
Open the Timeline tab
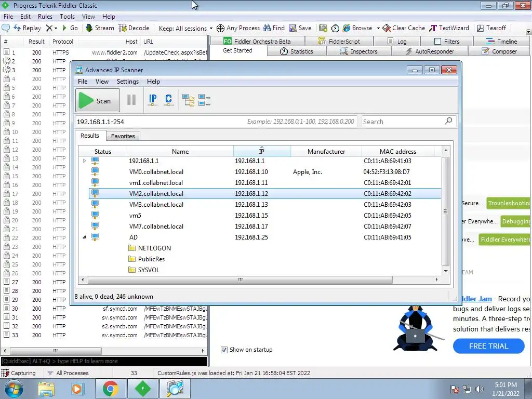click(x=502, y=42)
